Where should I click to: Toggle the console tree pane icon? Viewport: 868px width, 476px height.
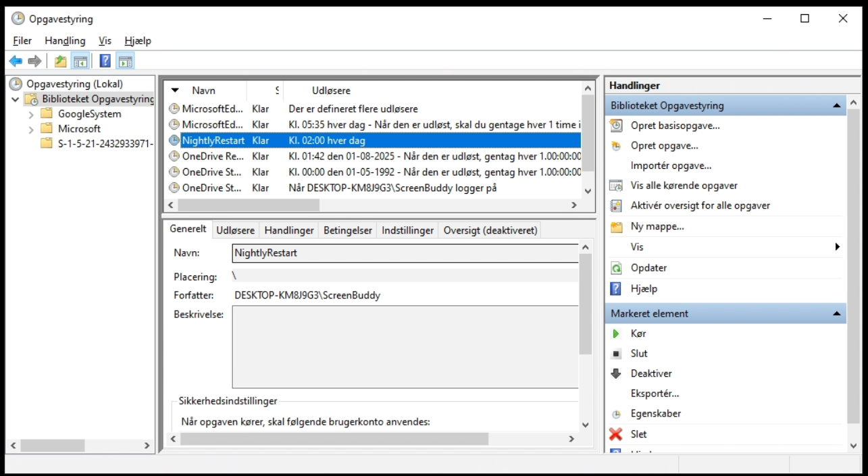point(80,61)
